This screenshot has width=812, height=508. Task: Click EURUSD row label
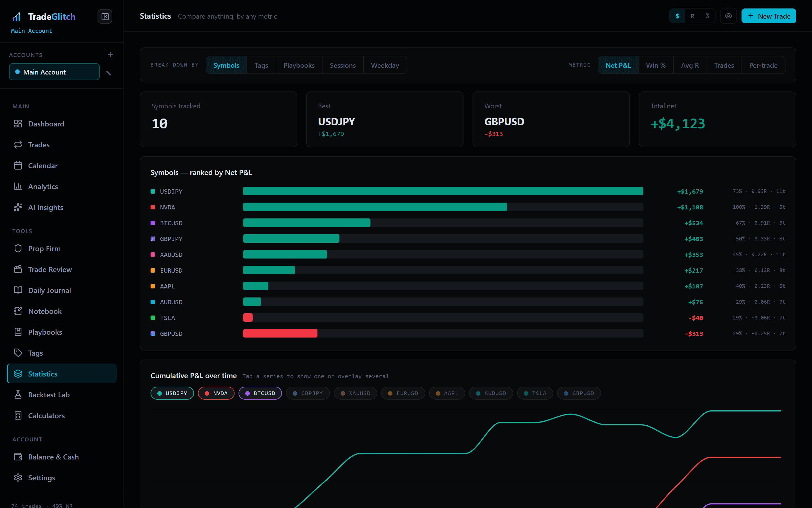(x=171, y=270)
